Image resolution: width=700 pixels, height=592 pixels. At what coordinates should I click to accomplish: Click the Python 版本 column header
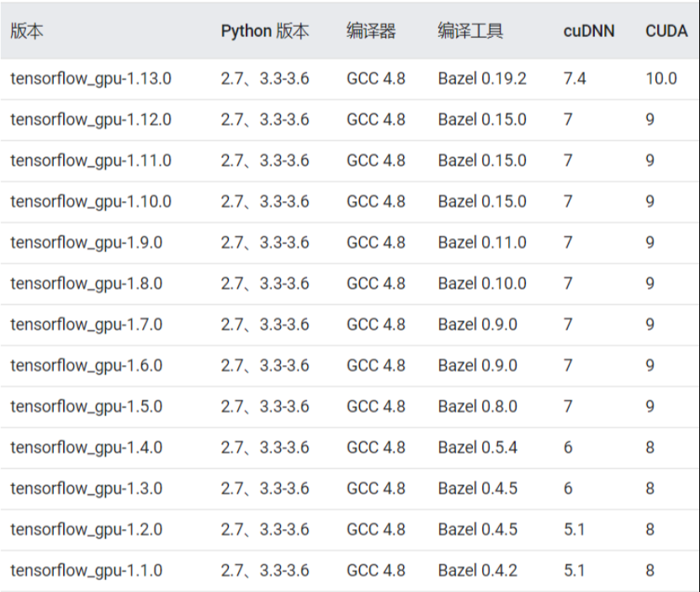(265, 32)
